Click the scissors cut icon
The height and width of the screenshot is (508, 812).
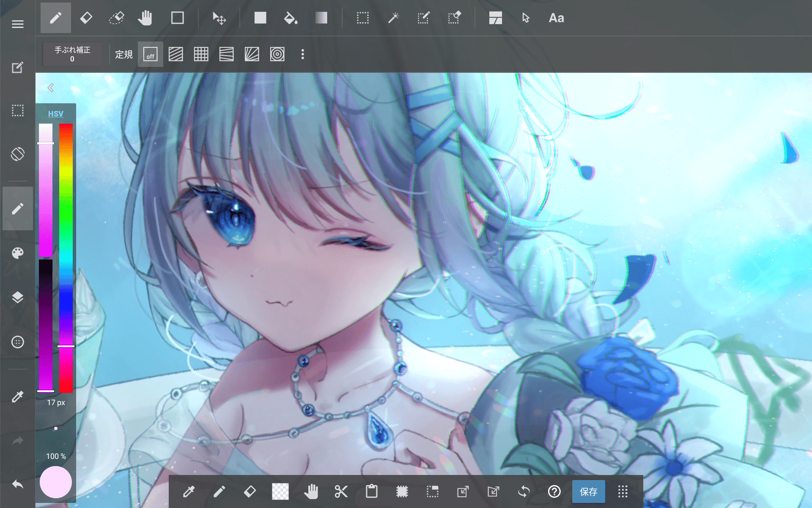pos(341,491)
